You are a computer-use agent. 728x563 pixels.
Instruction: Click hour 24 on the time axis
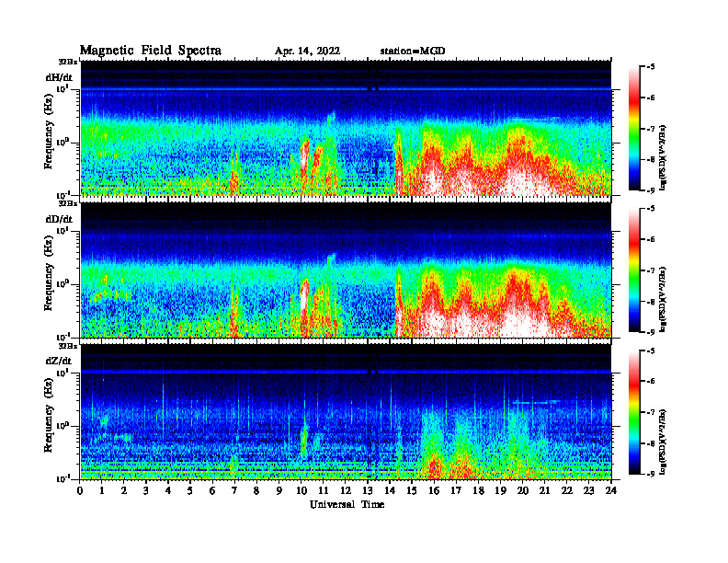coord(611,491)
